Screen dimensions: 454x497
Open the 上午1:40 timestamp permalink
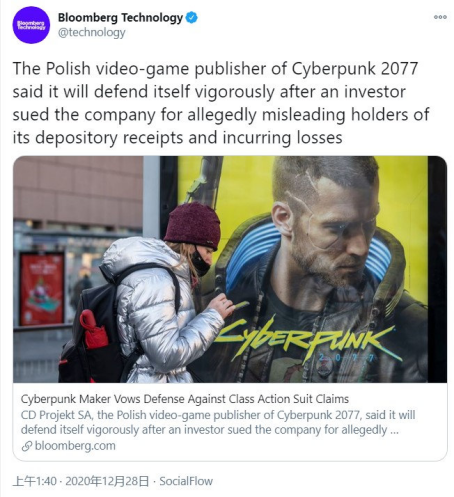tap(35, 481)
